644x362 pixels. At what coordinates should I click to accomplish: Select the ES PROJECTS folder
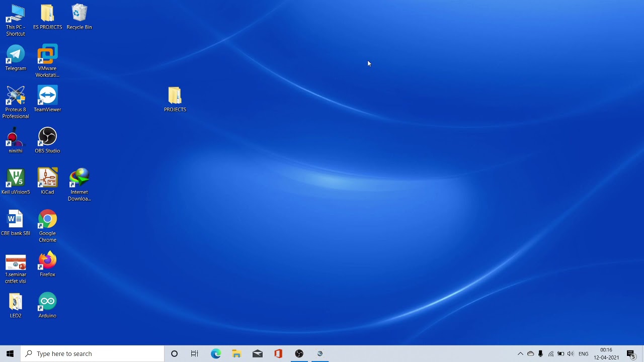47,17
